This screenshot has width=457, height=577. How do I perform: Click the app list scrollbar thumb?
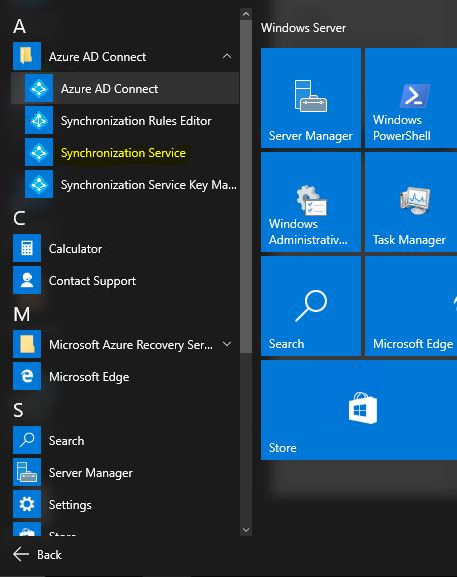click(x=246, y=187)
